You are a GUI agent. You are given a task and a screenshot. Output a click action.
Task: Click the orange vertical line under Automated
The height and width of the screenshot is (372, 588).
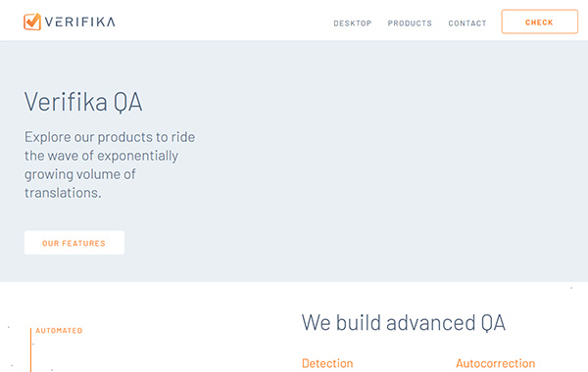click(30, 349)
